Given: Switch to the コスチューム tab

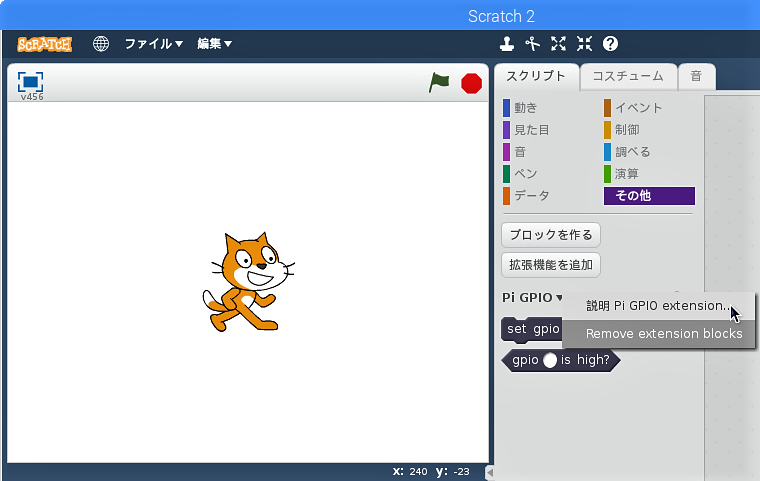Looking at the screenshot, I should click(x=628, y=76).
